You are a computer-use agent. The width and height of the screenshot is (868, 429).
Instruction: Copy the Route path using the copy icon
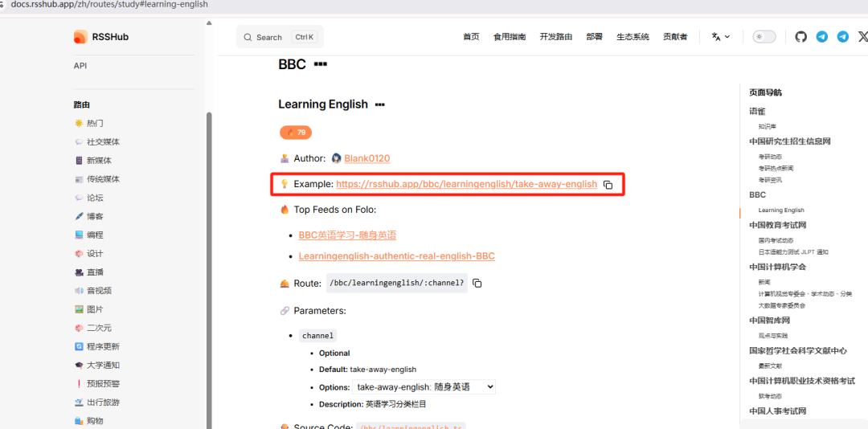coord(477,284)
